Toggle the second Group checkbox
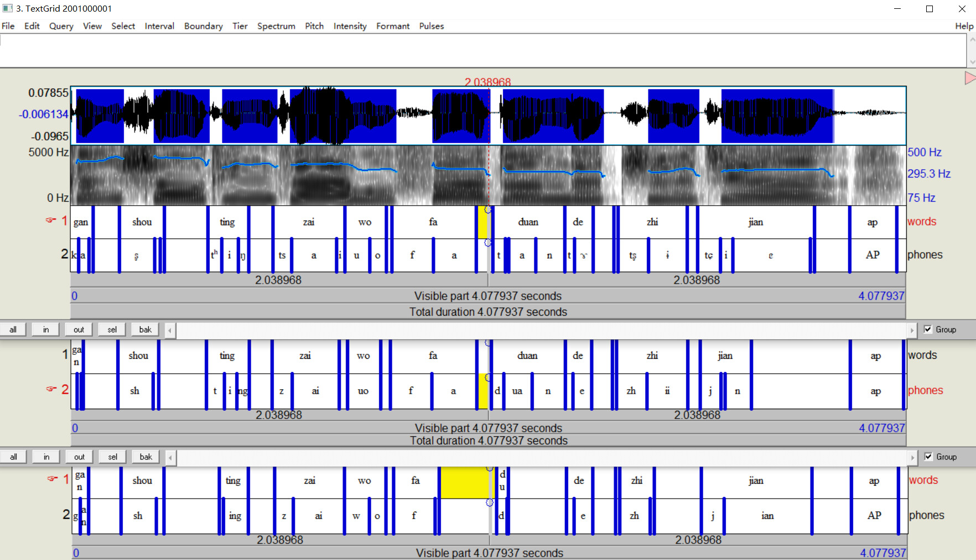Screen dimensions: 976x560 click(x=928, y=457)
